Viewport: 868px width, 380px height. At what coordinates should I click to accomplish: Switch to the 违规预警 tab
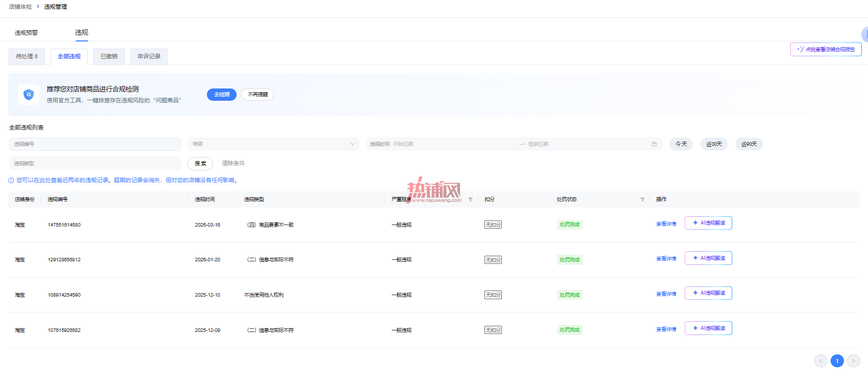[26, 33]
